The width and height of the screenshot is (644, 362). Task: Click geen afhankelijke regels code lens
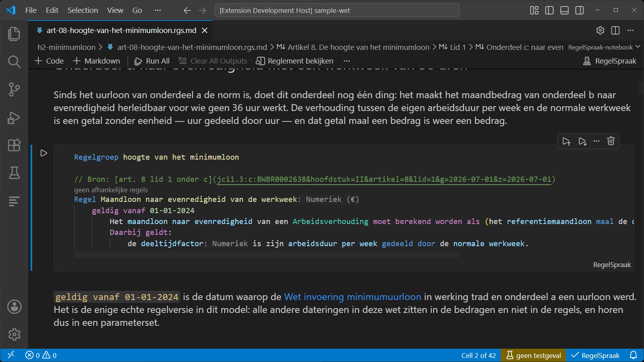point(111,190)
